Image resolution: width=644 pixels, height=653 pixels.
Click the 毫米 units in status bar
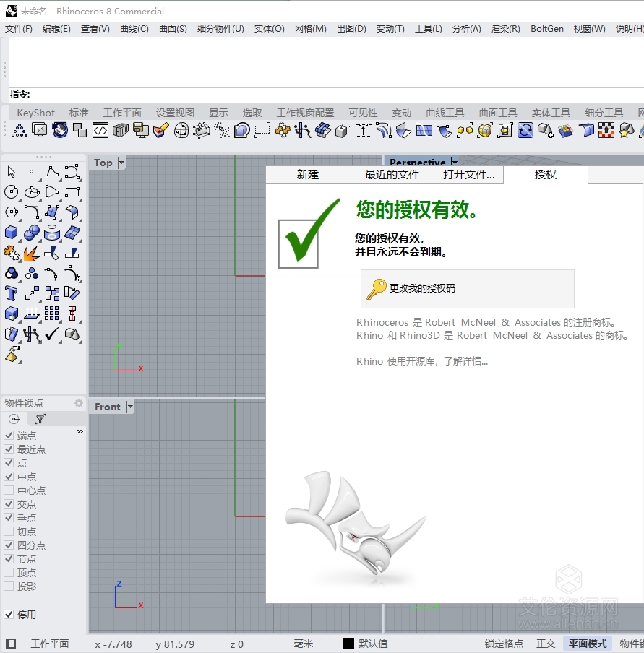click(x=303, y=644)
